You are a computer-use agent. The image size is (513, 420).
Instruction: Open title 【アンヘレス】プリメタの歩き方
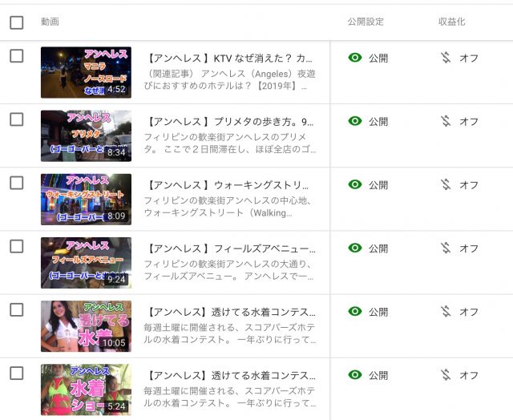[229, 122]
